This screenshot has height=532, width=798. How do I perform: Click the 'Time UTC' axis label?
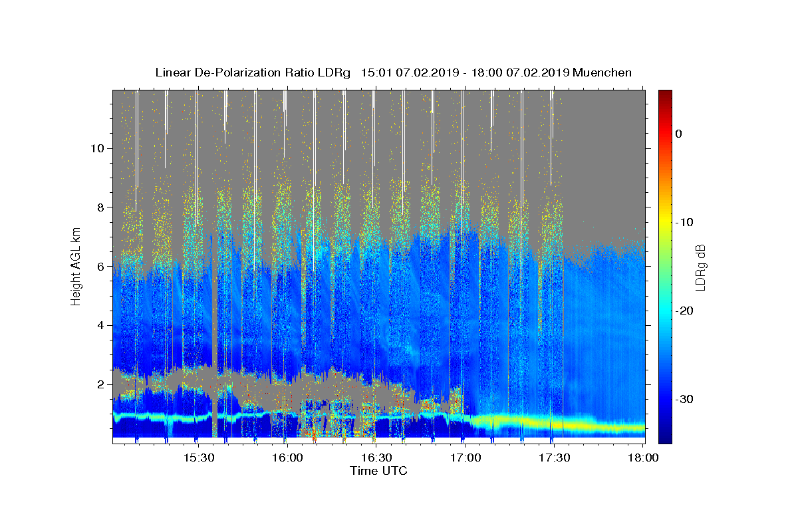tap(378, 471)
